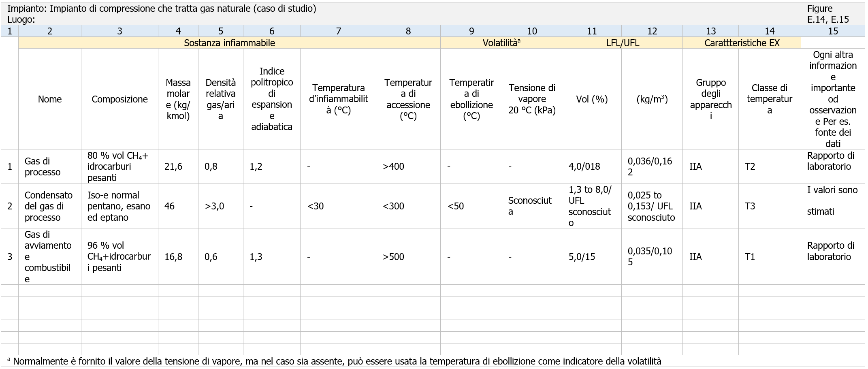Click the 'Classe di temperatura' header

click(770, 99)
